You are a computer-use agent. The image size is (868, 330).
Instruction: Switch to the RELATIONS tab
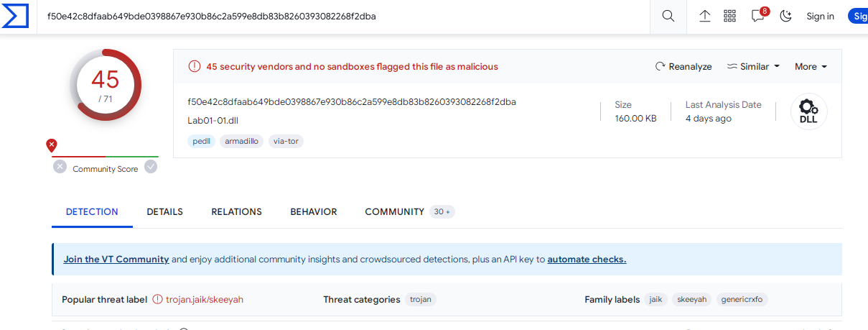pyautogui.click(x=236, y=212)
